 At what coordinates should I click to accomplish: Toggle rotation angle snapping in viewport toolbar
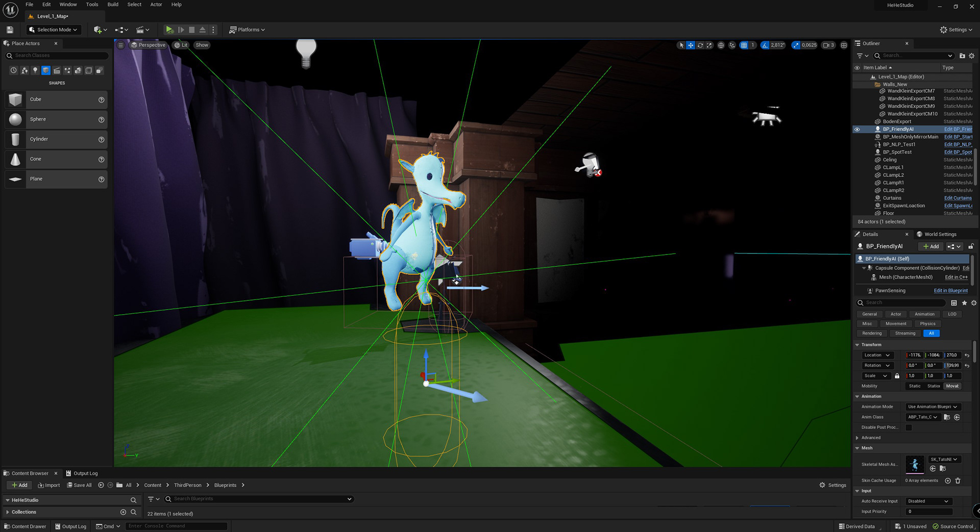[765, 45]
